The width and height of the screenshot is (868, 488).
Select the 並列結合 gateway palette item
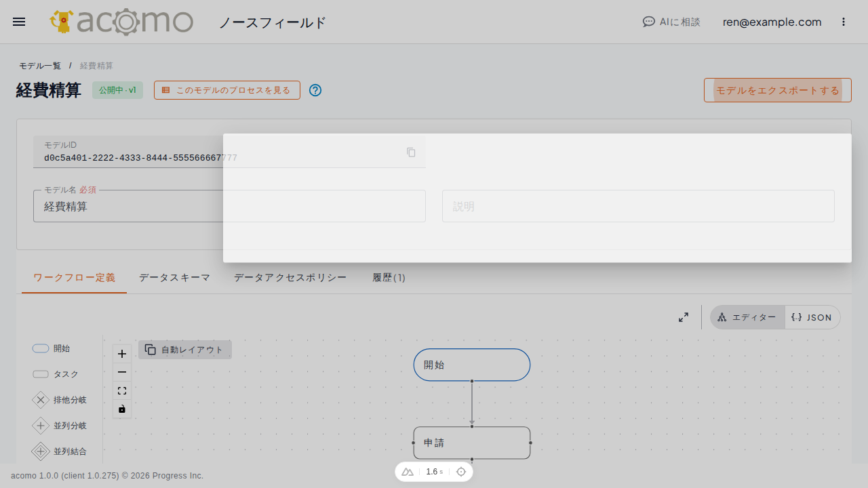pyautogui.click(x=59, y=451)
